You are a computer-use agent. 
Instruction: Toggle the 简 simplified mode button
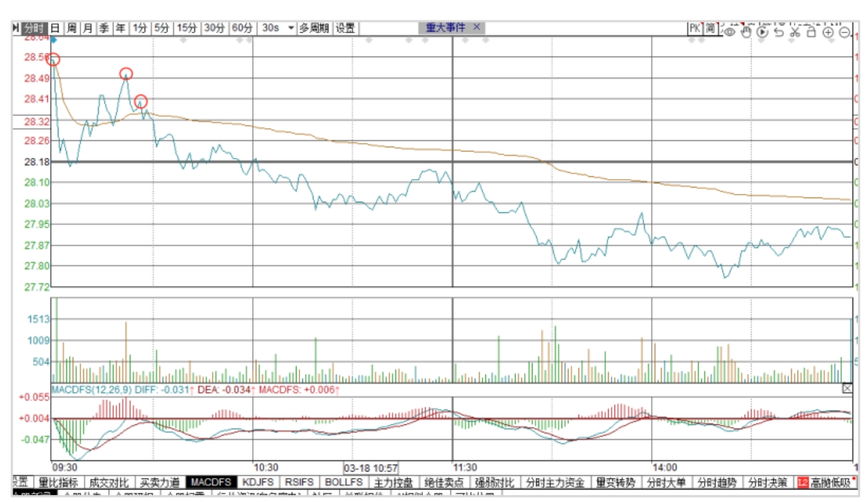tap(711, 28)
